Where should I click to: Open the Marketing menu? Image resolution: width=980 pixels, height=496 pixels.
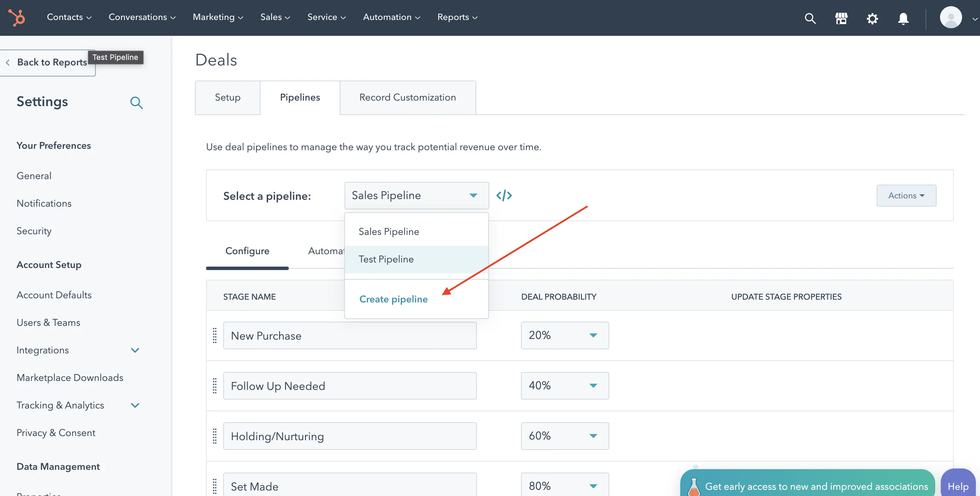tap(218, 17)
